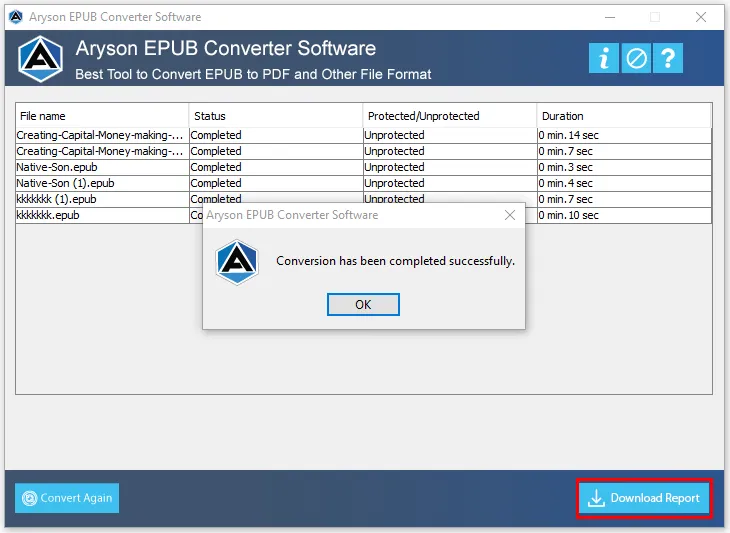Click Unprotected cell for Native-Son (1).epub
Screen dimensions: 730x533
pyautogui.click(x=450, y=183)
